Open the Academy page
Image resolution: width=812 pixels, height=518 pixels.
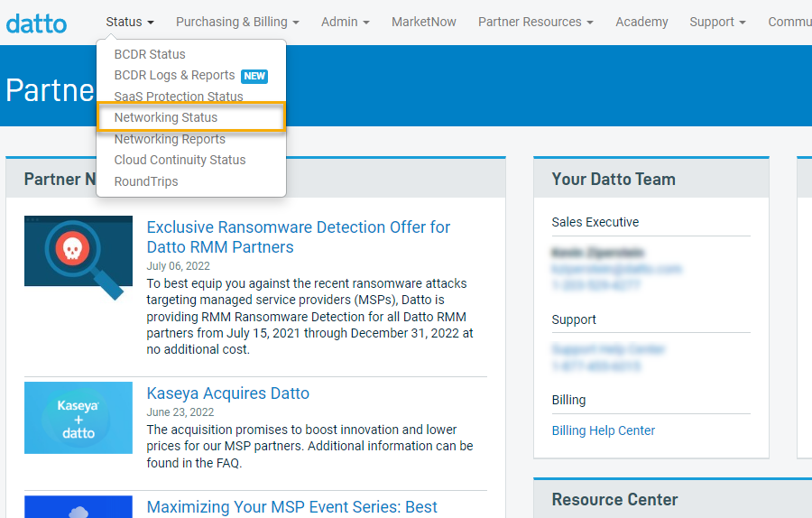coord(641,22)
